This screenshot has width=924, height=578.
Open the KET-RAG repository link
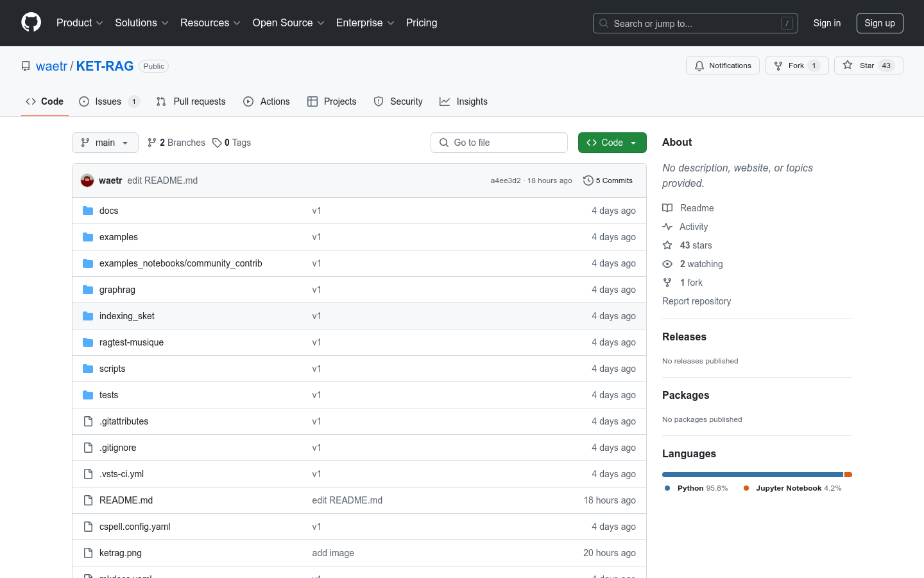pos(105,66)
